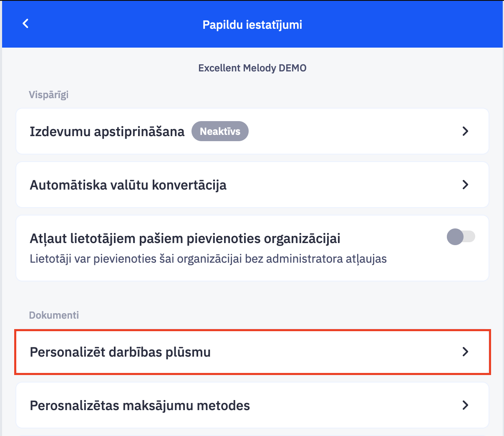Select the Personalizēt darbības plūsmu text
The height and width of the screenshot is (436, 504).
point(120,352)
